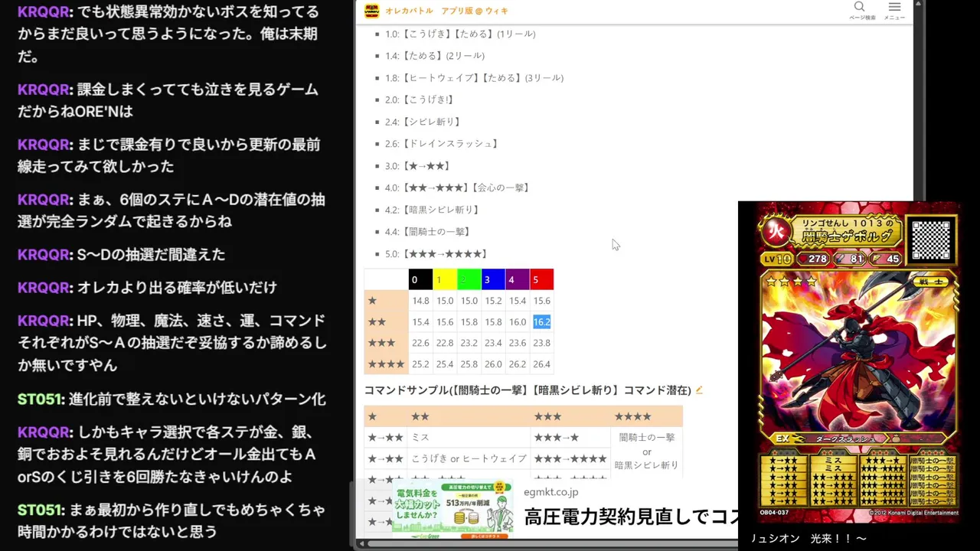Click ST051's chat message 進化前で整えないといけない

172,399
